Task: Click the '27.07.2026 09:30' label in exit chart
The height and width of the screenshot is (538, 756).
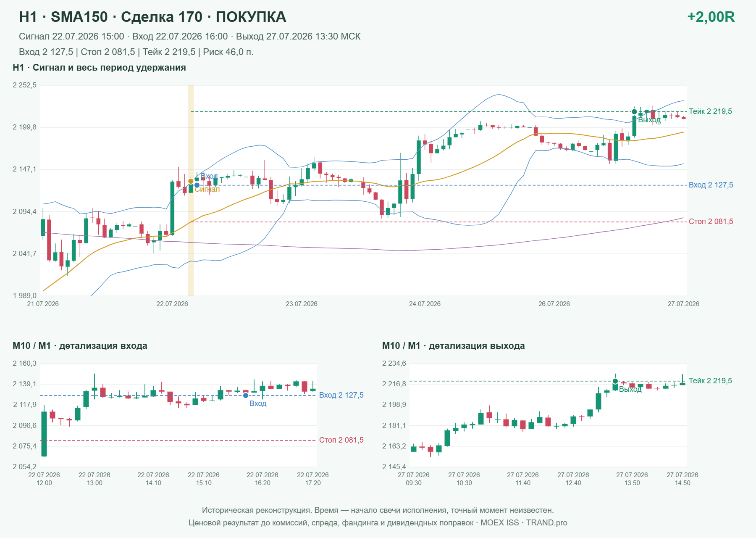Action: coord(414,479)
